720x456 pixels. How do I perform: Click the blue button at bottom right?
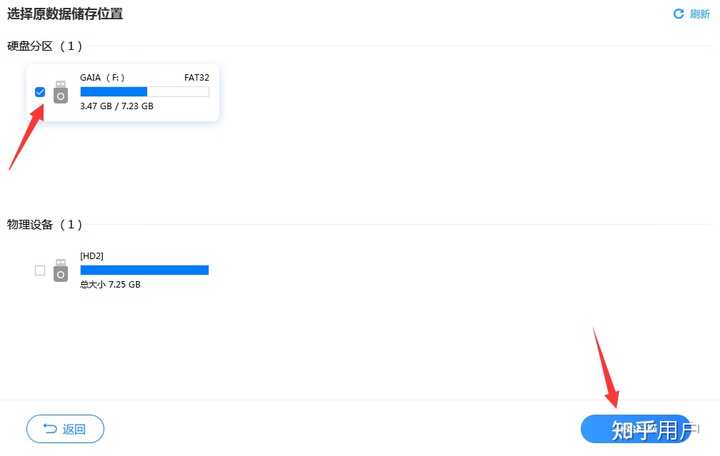[636, 429]
